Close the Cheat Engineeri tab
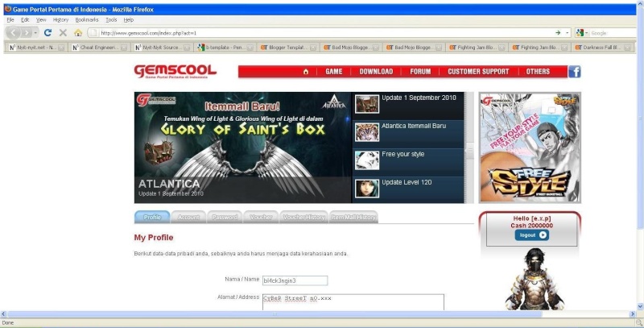This screenshot has height=328, width=644. click(124, 48)
